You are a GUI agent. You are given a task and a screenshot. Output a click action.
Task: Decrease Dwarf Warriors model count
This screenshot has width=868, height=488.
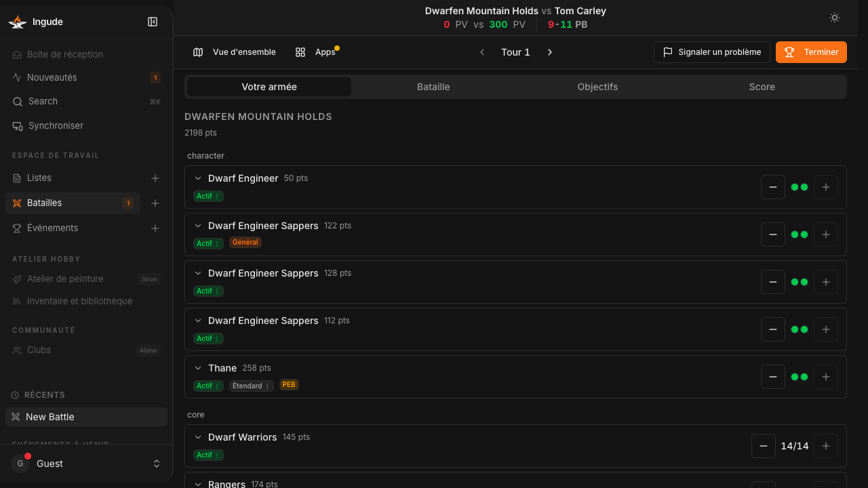[764, 446]
